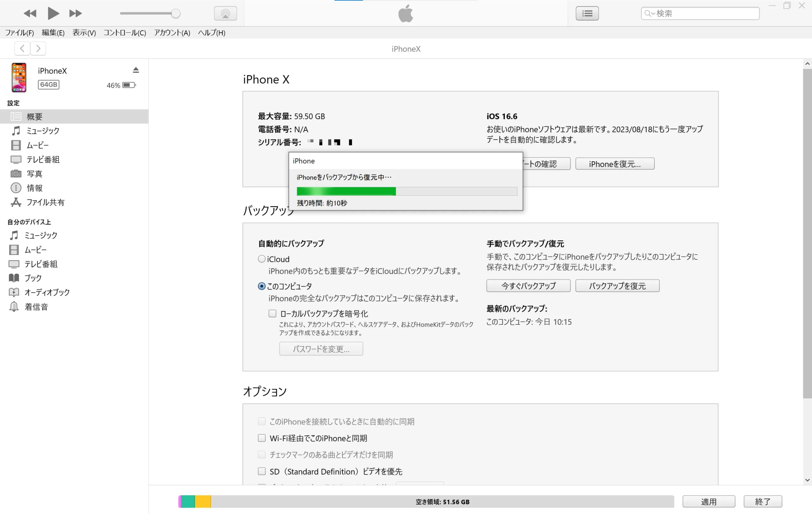This screenshot has height=514, width=812.
Task: Click the yellow storage segment
Action: click(x=203, y=502)
